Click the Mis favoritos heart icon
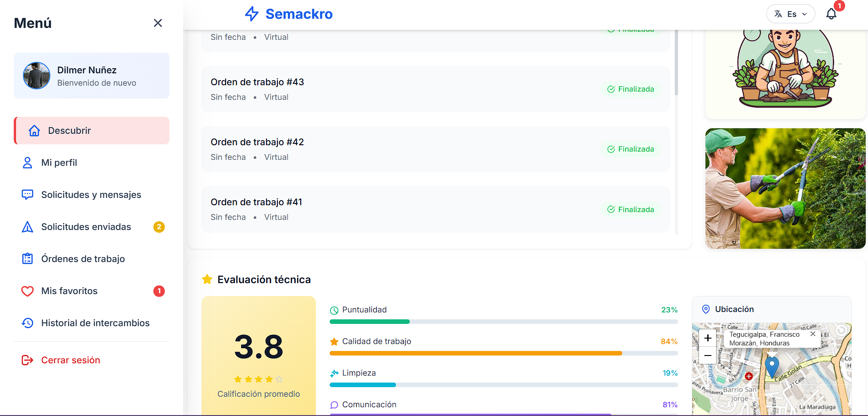The image size is (868, 416). pyautogui.click(x=27, y=291)
